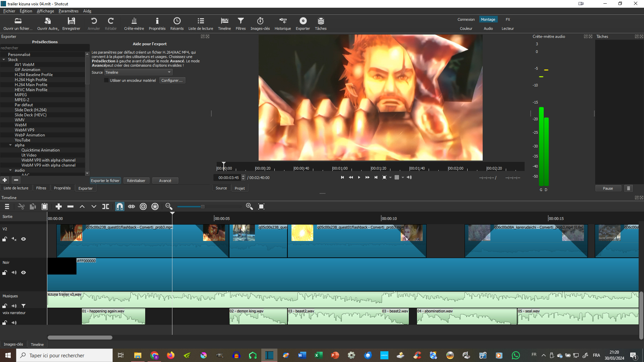Open a file with Ouvrir un fichier

18,24
